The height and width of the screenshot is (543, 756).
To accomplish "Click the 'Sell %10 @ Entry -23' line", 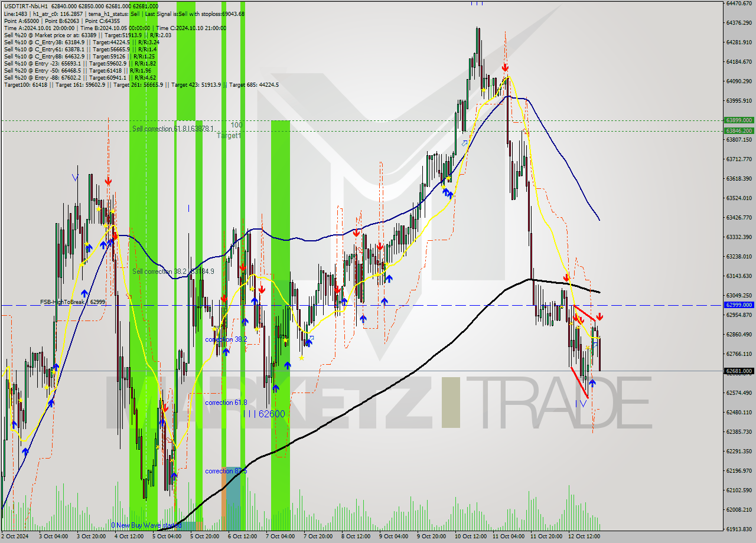I will 80,63.
